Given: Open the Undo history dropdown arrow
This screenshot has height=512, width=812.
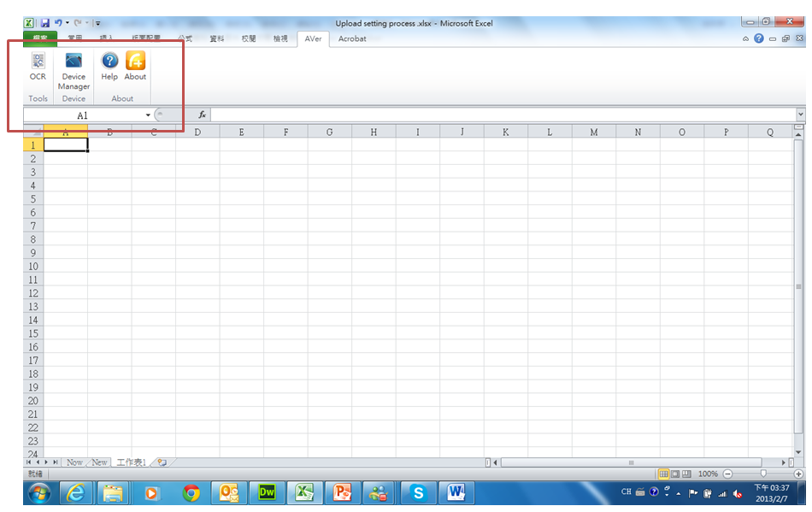Looking at the screenshot, I should [68, 23].
